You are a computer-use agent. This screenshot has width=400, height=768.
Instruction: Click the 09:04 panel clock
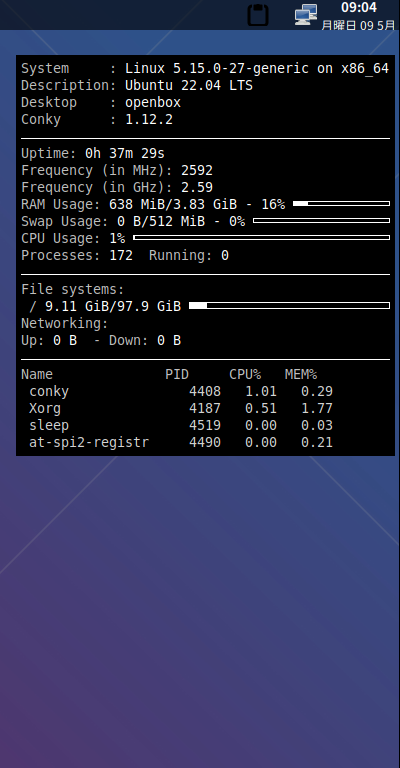click(359, 7)
